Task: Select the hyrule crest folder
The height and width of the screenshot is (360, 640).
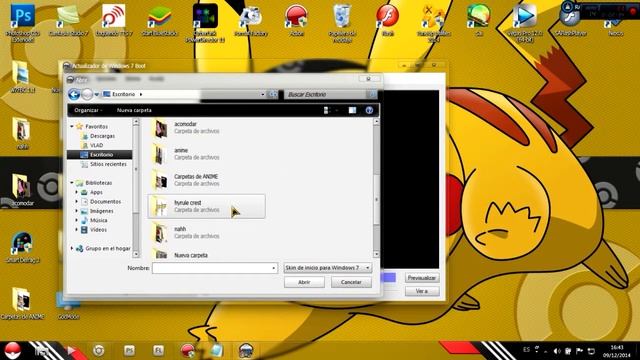Action: 206,206
